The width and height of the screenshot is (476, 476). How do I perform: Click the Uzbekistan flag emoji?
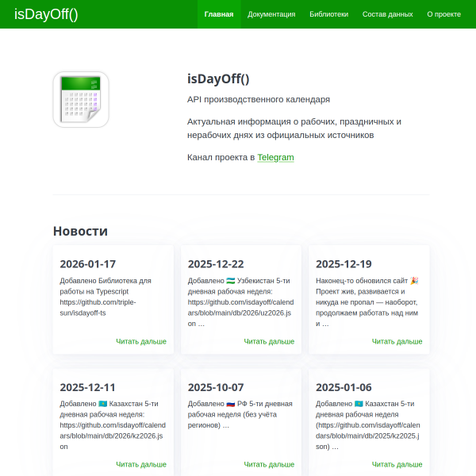pyautogui.click(x=231, y=281)
